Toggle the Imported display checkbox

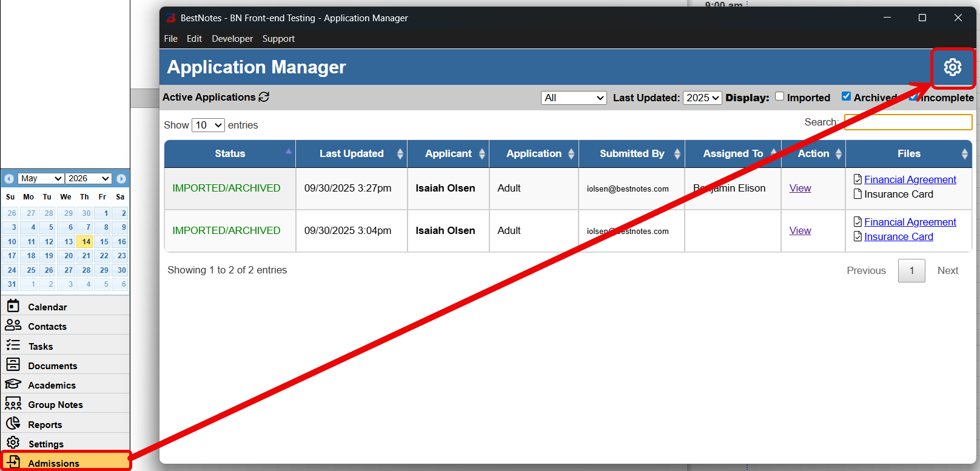780,96
